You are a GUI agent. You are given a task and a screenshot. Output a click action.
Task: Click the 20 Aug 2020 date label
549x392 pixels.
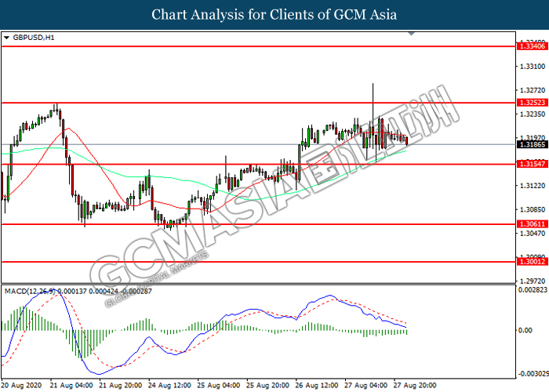pyautogui.click(x=22, y=386)
